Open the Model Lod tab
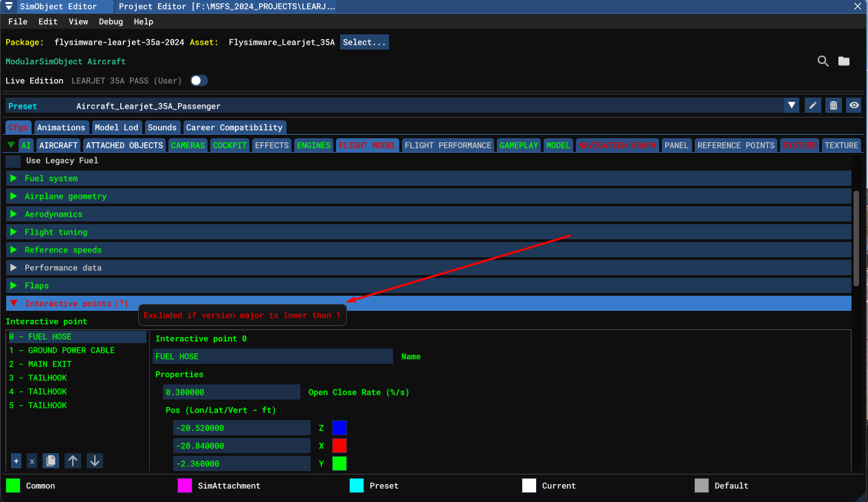 tap(116, 127)
